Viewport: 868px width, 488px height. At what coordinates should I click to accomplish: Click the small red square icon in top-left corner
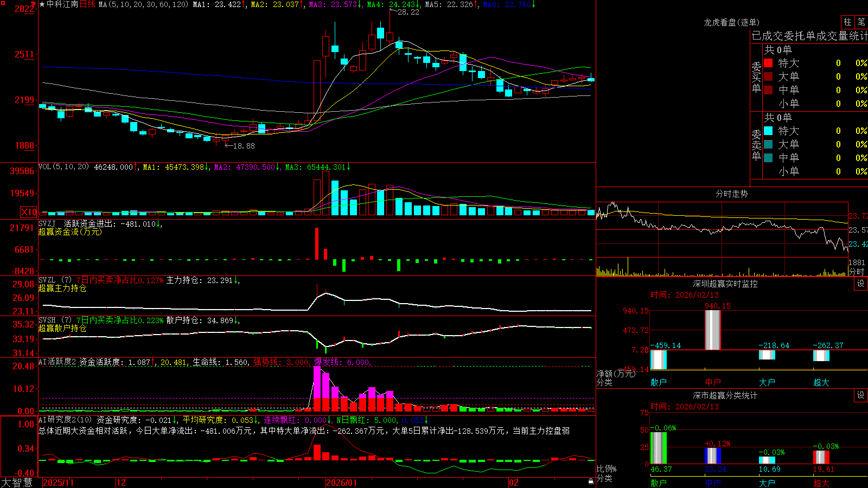click(x=2, y=2)
